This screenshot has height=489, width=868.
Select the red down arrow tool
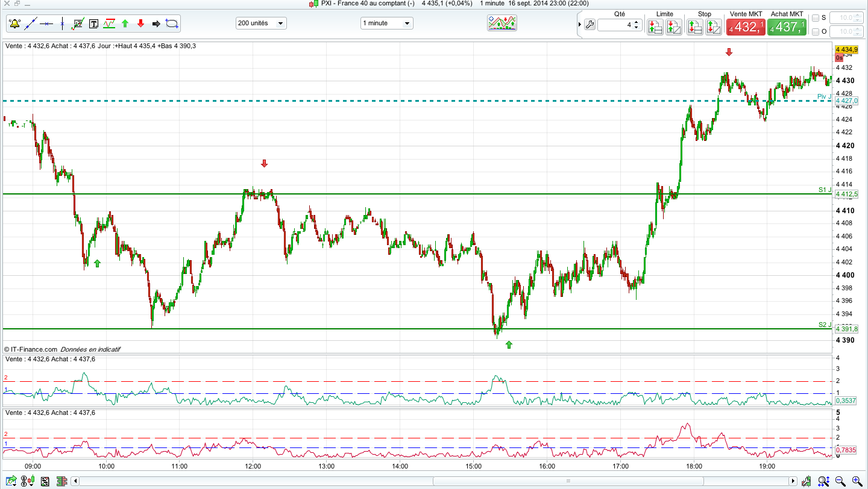pyautogui.click(x=140, y=24)
